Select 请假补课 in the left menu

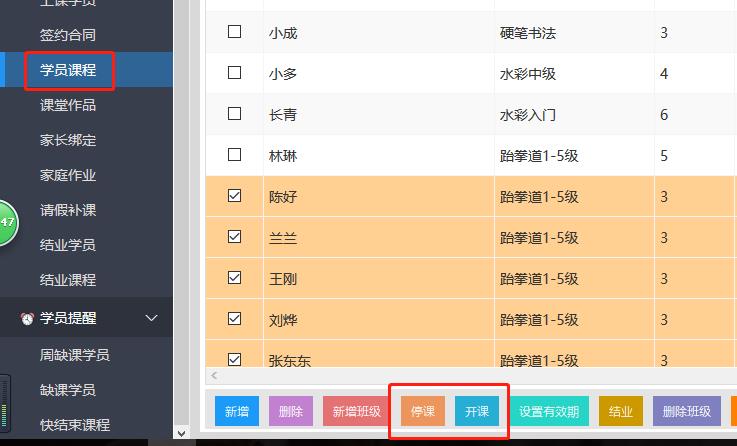[68, 210]
